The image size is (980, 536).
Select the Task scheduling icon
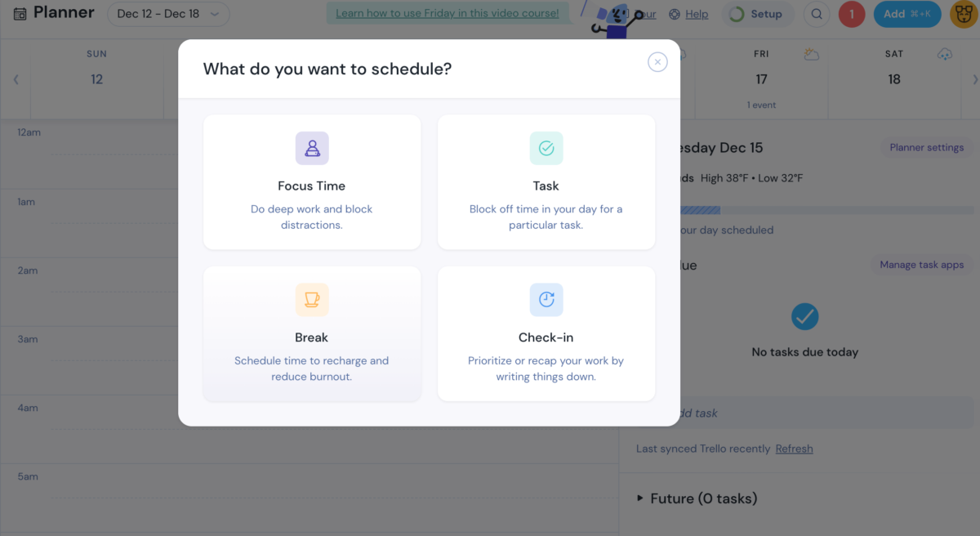546,148
